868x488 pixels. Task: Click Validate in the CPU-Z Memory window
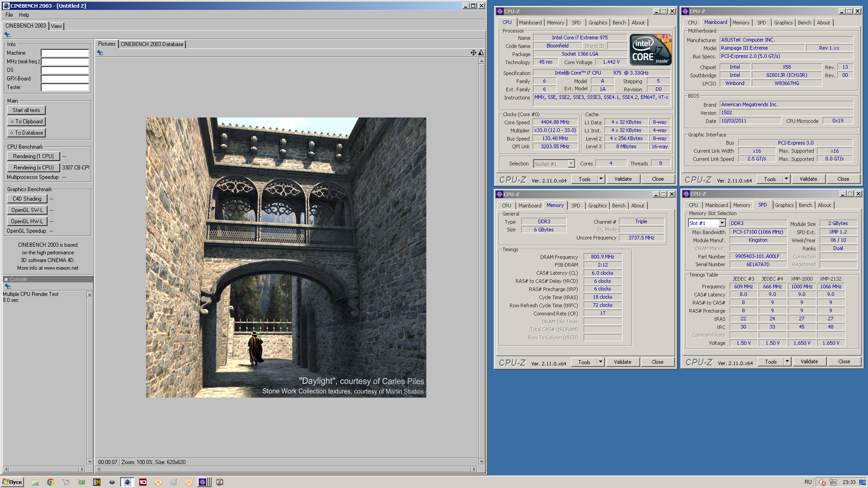(x=623, y=362)
